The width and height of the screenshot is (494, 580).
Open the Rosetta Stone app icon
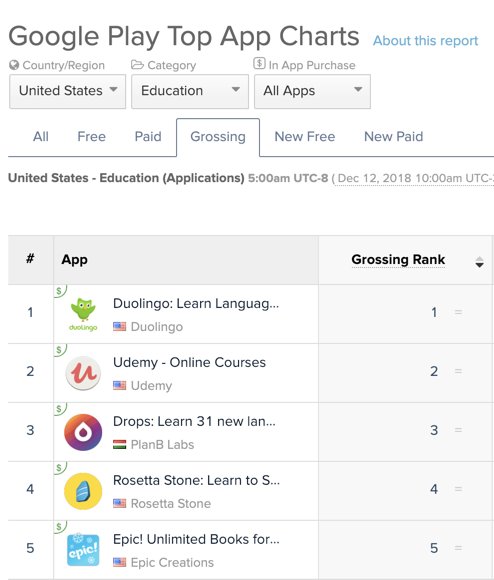(83, 491)
